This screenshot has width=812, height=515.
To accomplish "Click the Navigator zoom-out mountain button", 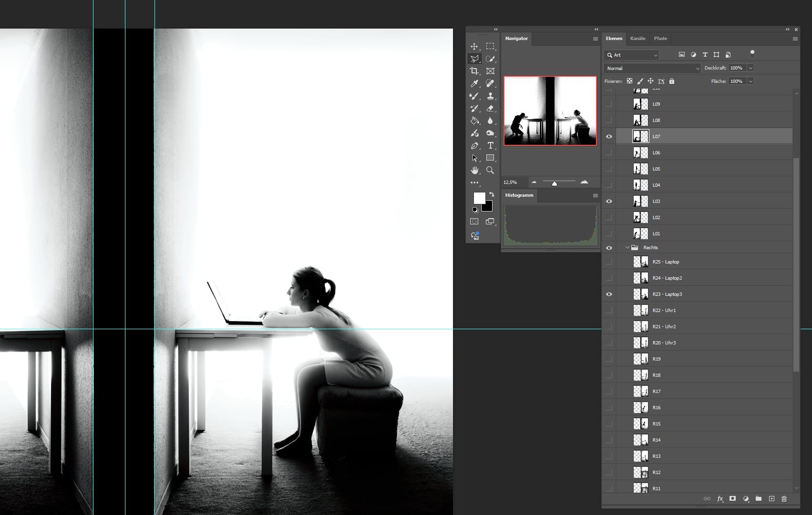I will pyautogui.click(x=534, y=182).
